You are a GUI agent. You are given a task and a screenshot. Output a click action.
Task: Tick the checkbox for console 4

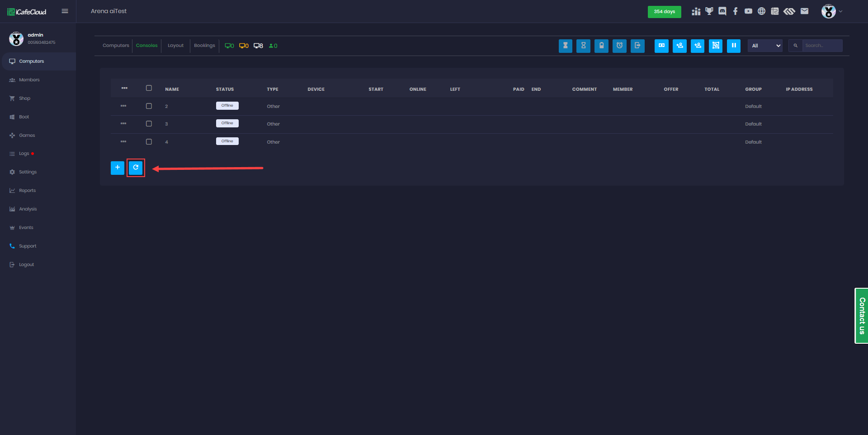(149, 142)
